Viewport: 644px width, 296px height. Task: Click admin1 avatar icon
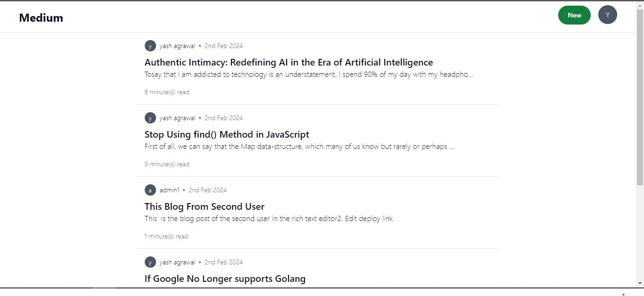coord(150,190)
